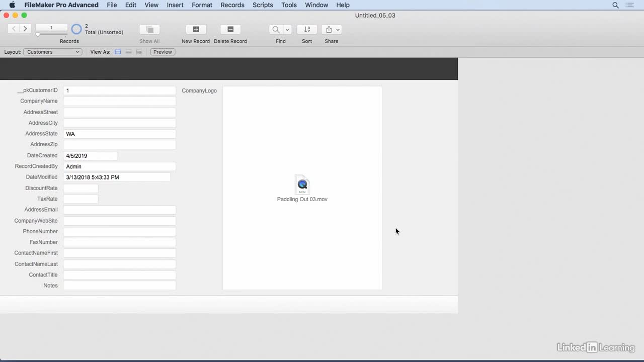Viewport: 644px width, 362px height.
Task: Click the found set pie chart icon
Action: tap(76, 29)
